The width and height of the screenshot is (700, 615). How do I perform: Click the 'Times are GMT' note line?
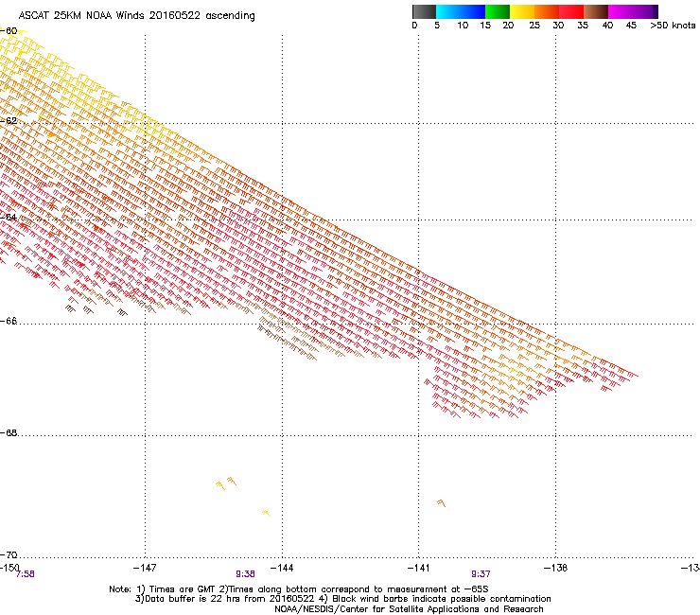pyautogui.click(x=299, y=589)
